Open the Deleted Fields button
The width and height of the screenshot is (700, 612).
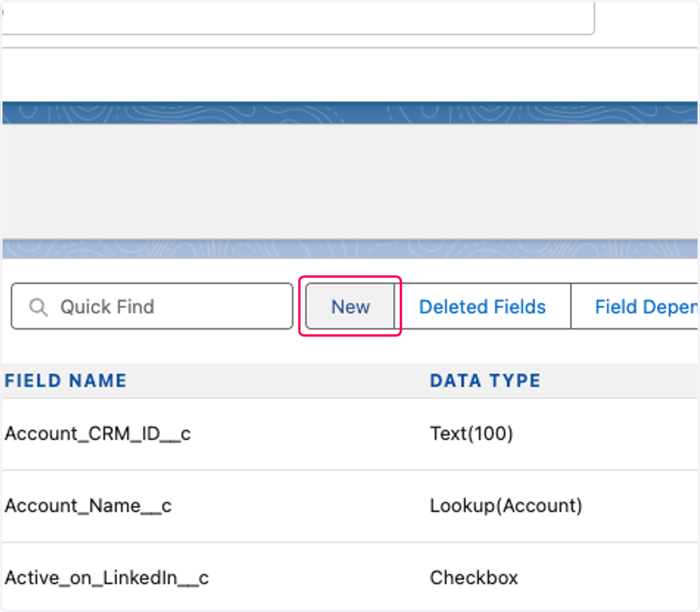(482, 306)
